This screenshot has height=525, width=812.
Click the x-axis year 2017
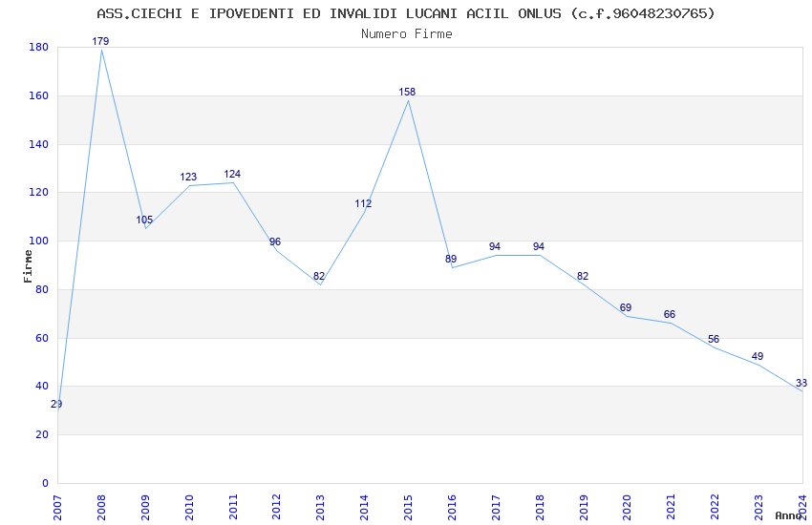click(x=496, y=507)
